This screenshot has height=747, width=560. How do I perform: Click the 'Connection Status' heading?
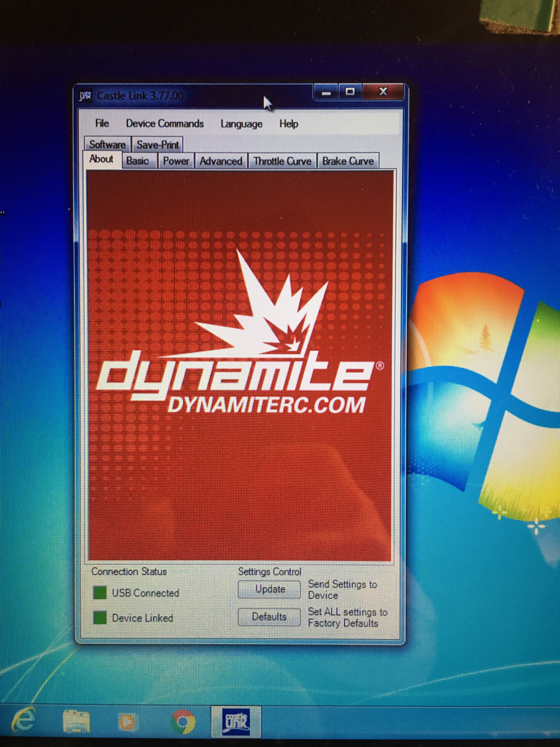click(x=129, y=571)
